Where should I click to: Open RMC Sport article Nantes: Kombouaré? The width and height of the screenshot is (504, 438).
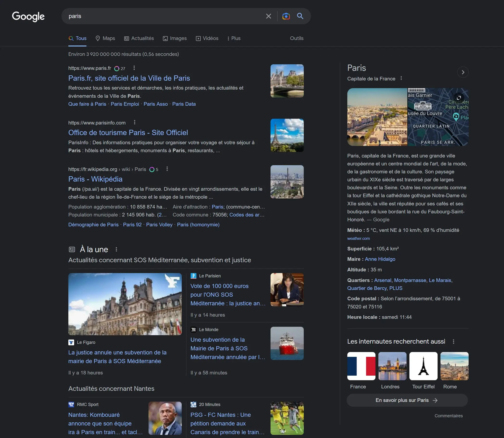(105, 423)
